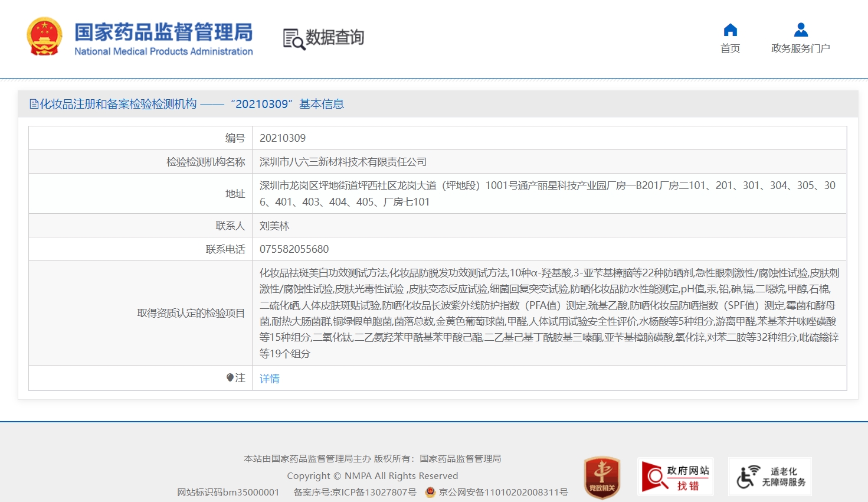Image resolution: width=868 pixels, height=502 pixels.
Task: Click the phone number 075582055680
Action: (x=294, y=249)
